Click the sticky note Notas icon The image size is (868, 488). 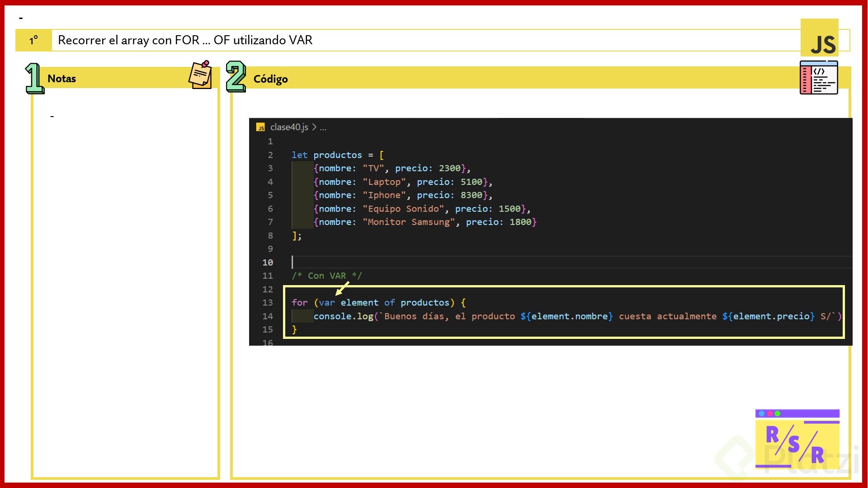200,75
